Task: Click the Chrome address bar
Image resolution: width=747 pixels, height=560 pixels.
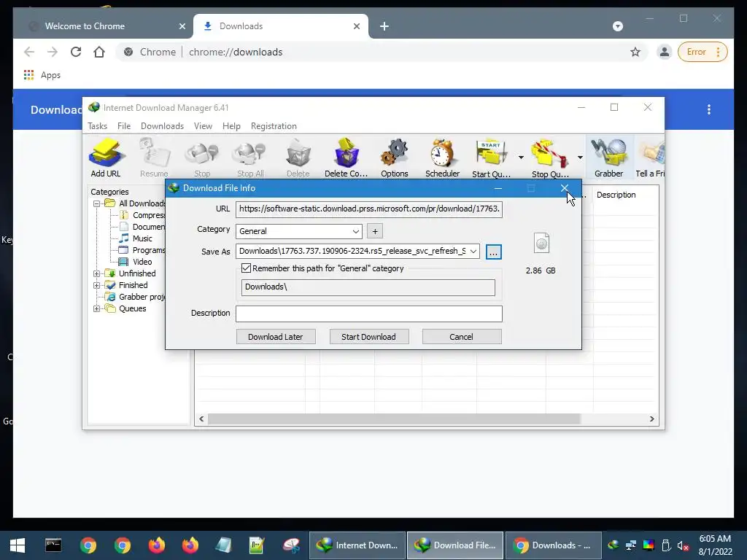Action: 381,52
